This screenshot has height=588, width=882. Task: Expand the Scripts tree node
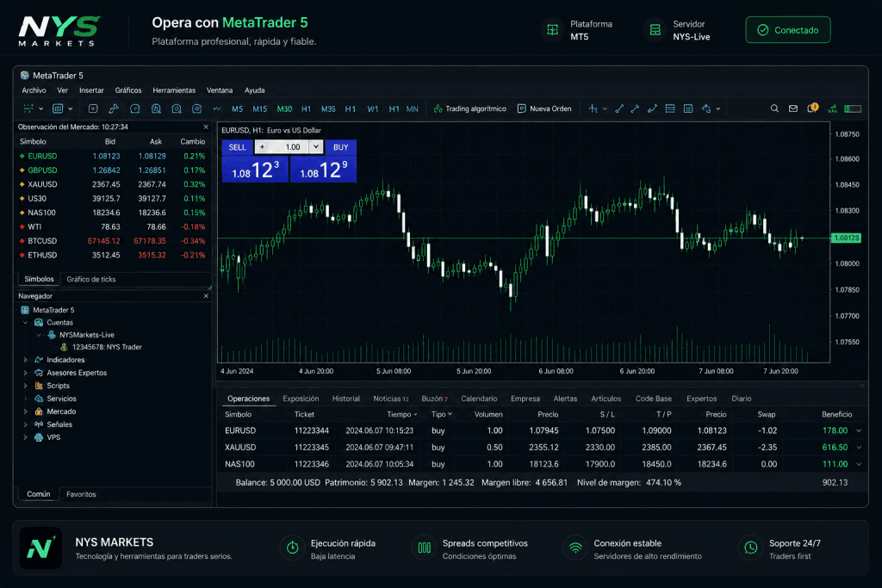pos(25,386)
